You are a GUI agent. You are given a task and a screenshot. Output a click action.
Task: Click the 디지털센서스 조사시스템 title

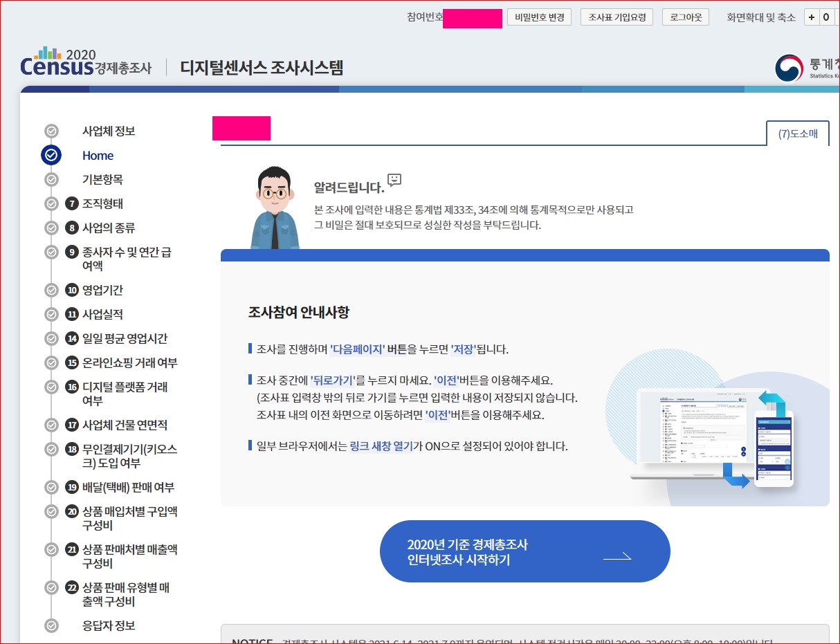tap(262, 68)
